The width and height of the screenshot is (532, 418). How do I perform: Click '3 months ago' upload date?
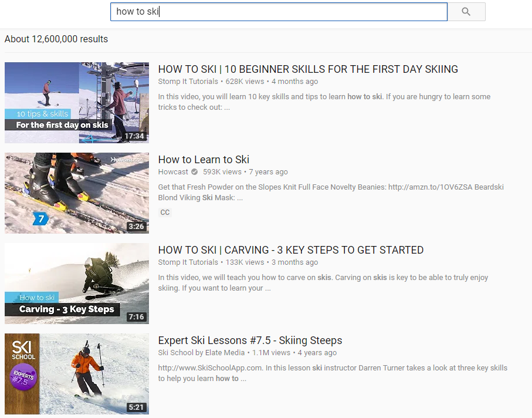tap(295, 262)
